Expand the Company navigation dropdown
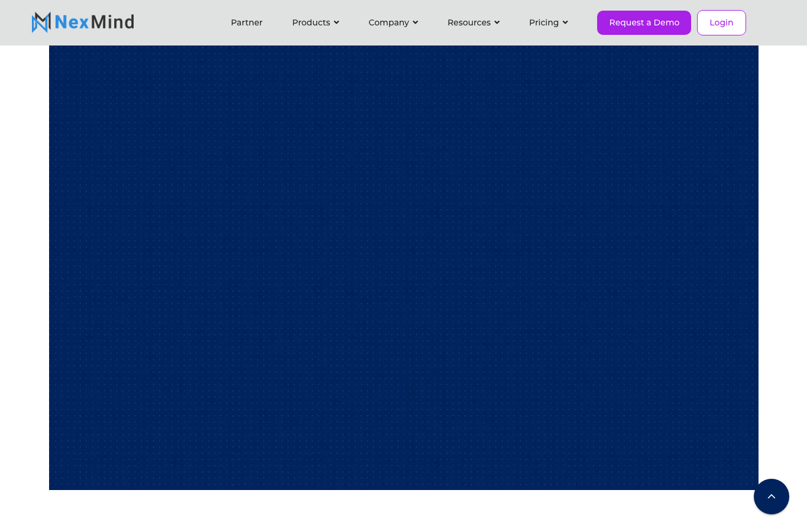The width and height of the screenshot is (807, 532). click(393, 22)
